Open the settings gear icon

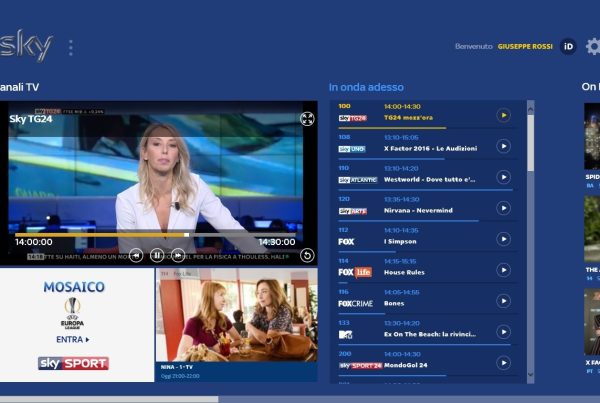(593, 46)
